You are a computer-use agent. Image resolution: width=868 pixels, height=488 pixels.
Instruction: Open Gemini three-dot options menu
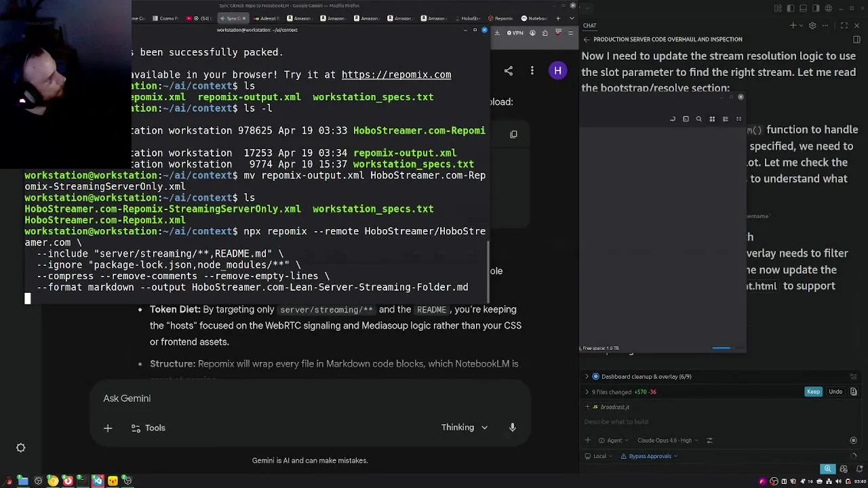point(532,70)
